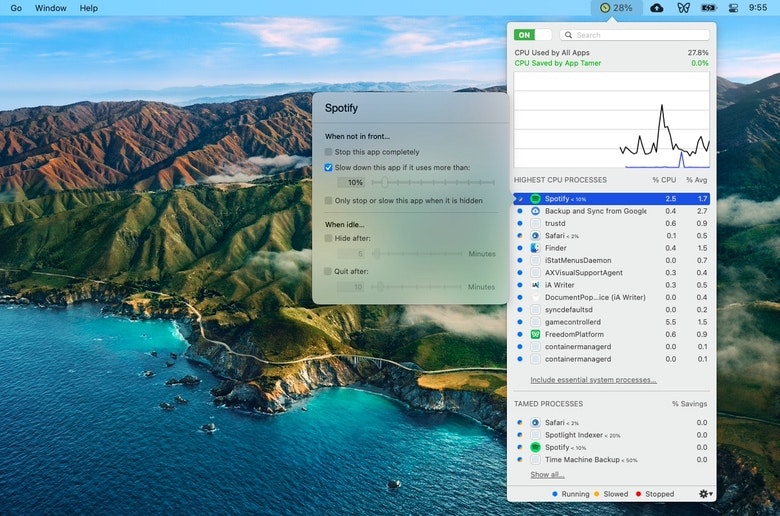Click the gamecontrollerd process icon

[535, 322]
